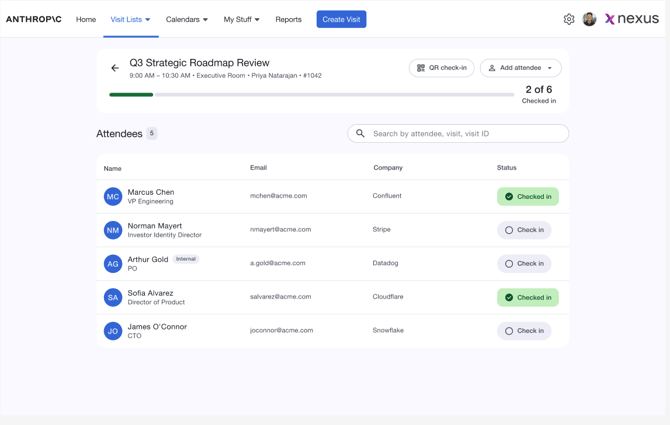Click the search magnifier icon
670x425 pixels.
pyautogui.click(x=360, y=133)
